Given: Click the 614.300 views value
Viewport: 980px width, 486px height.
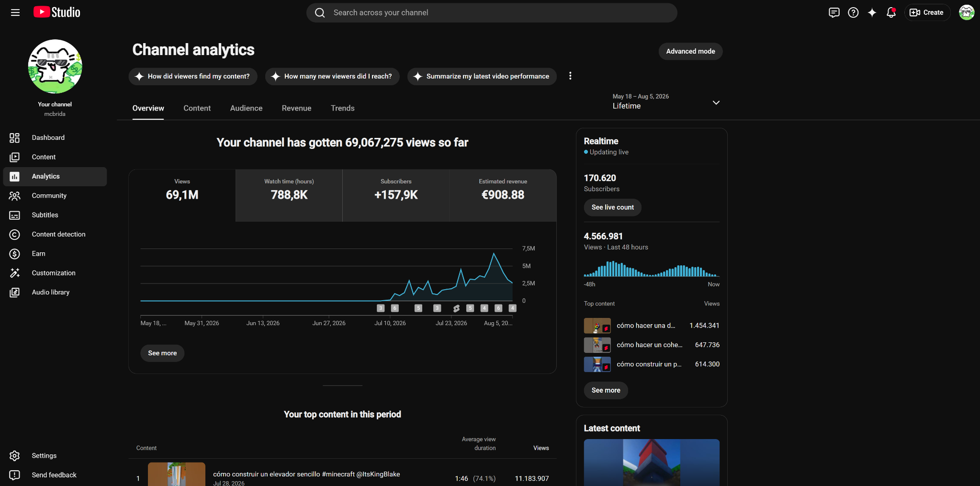Looking at the screenshot, I should 707,364.
